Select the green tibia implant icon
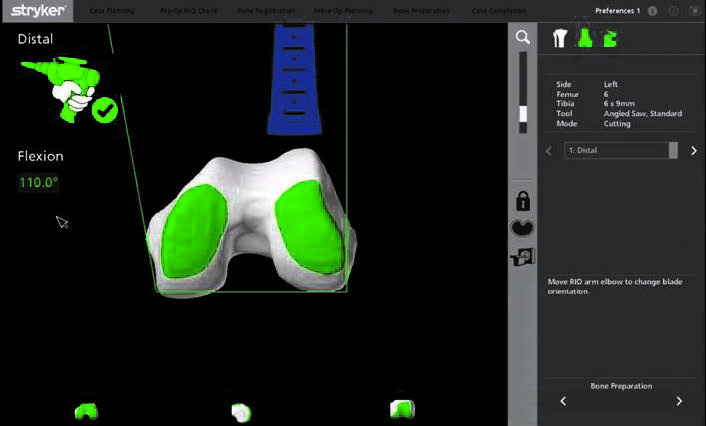The height and width of the screenshot is (426, 706). click(609, 39)
